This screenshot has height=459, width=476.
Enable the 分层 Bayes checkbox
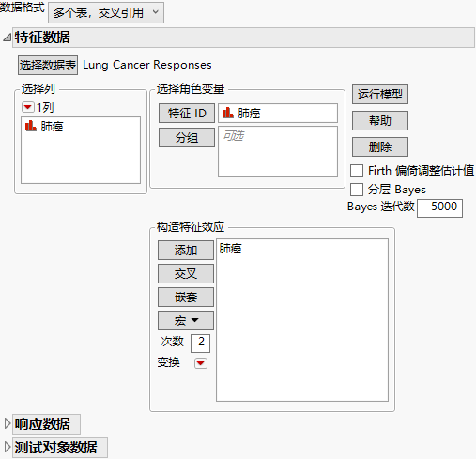[x=357, y=190]
